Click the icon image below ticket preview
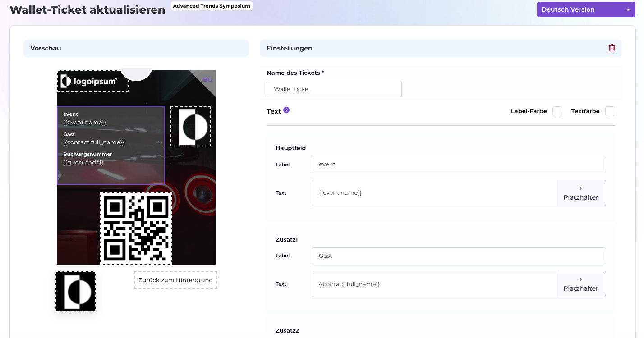Image resolution: width=644 pixels, height=338 pixels. click(75, 291)
